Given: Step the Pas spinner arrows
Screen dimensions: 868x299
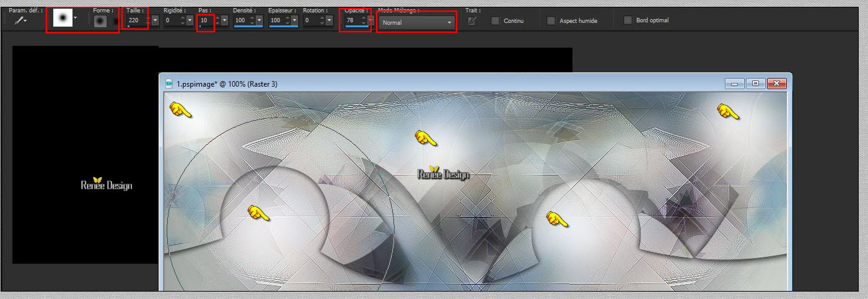Looking at the screenshot, I should click(x=217, y=20).
